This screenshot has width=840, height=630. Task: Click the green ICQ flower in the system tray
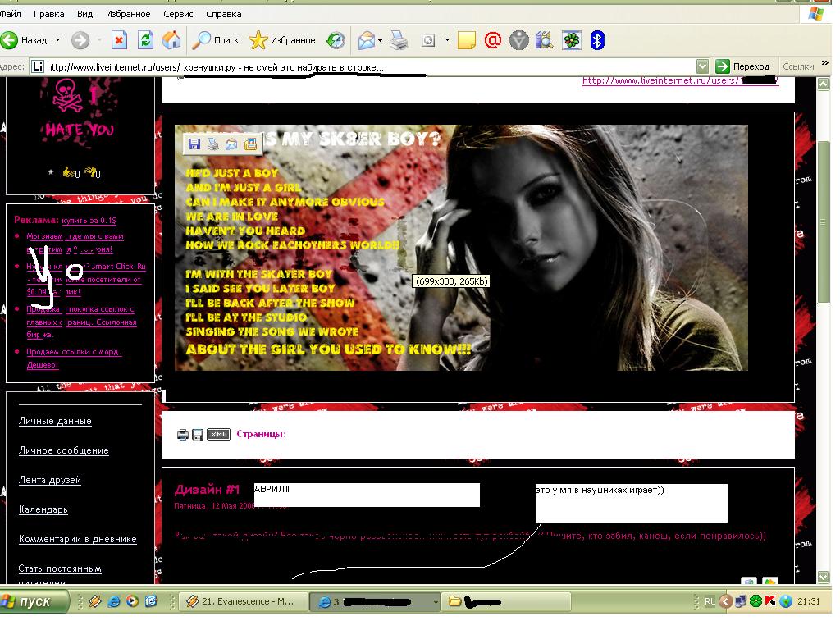[x=756, y=601]
